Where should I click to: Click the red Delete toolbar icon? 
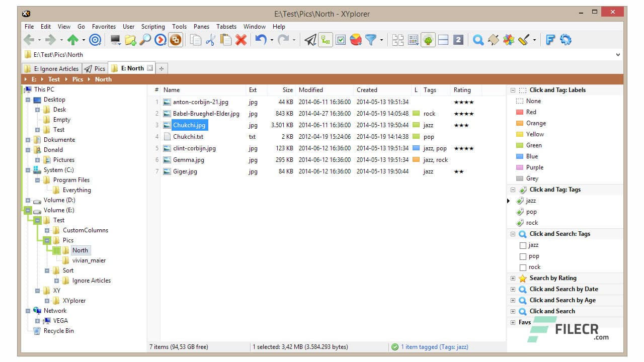(x=240, y=40)
